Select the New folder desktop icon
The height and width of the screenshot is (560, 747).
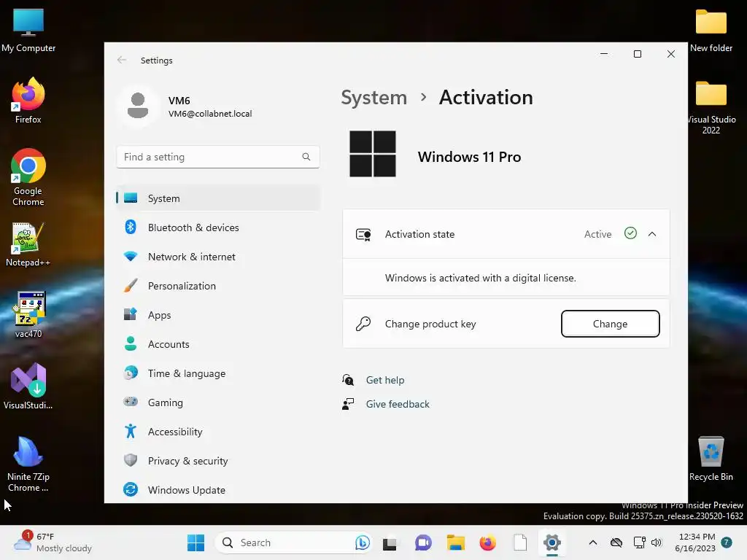711,31
